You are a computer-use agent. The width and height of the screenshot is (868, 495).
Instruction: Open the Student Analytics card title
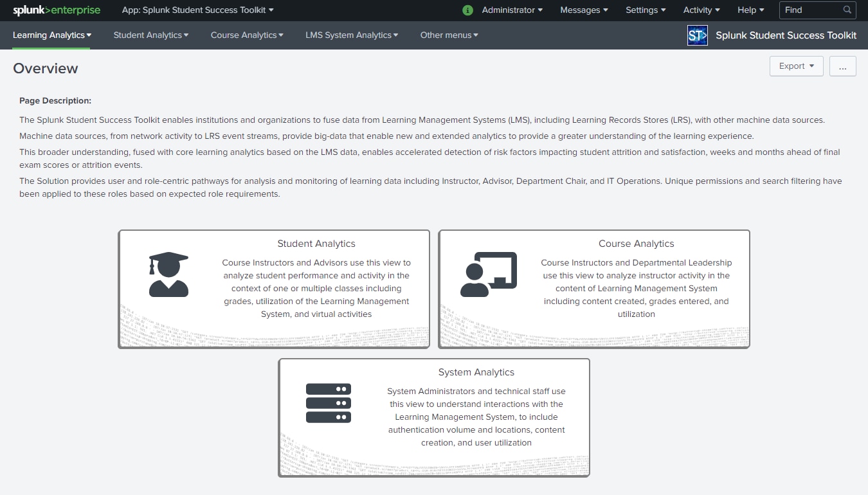pos(316,244)
